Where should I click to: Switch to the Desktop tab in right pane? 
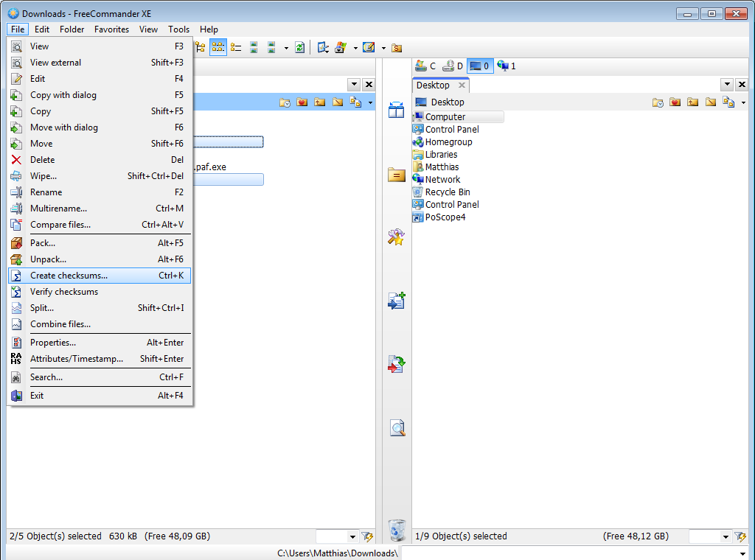[433, 85]
